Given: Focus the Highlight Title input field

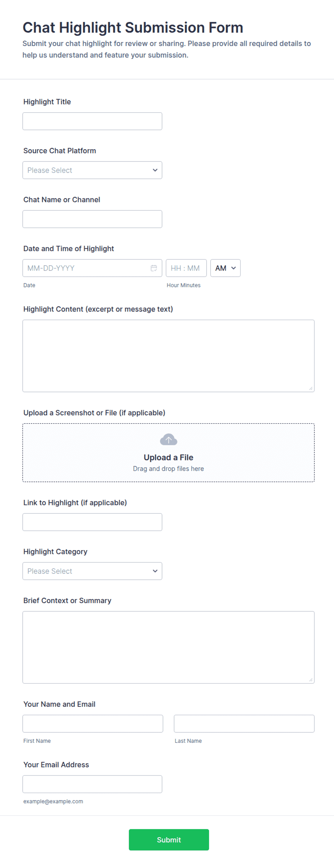Looking at the screenshot, I should pyautogui.click(x=92, y=121).
